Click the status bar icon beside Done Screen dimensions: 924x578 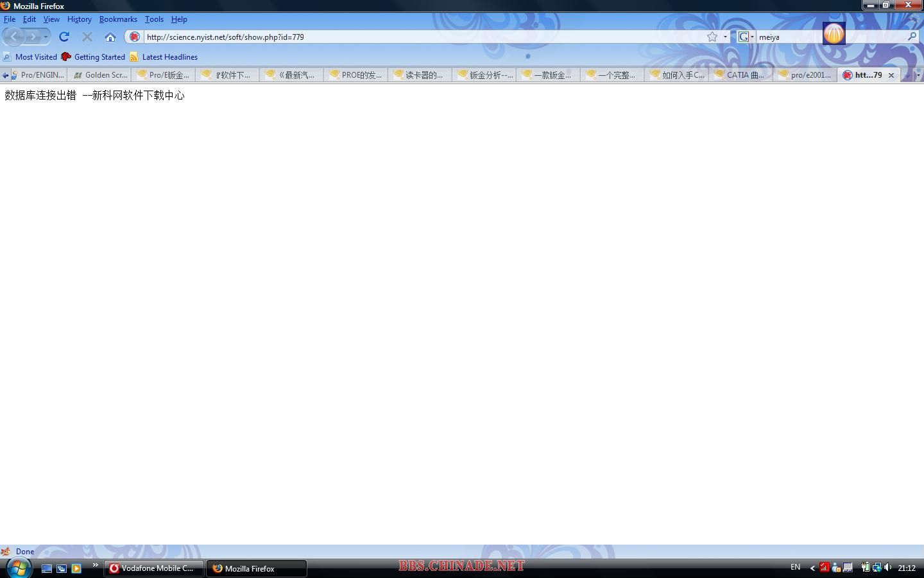(6, 551)
